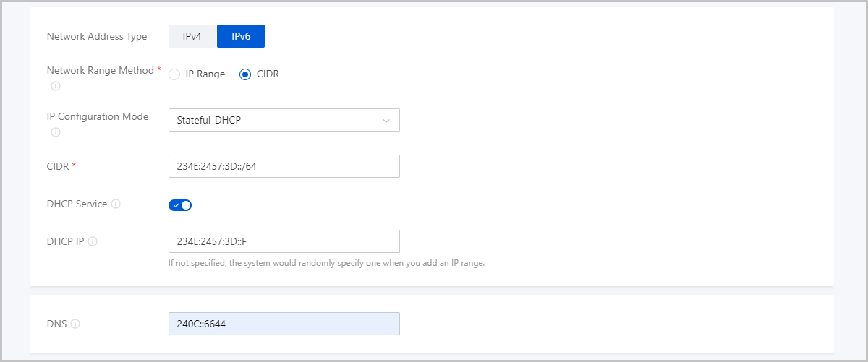Focus the DHCP IP address field
This screenshot has height=362, width=868.
[x=284, y=241]
